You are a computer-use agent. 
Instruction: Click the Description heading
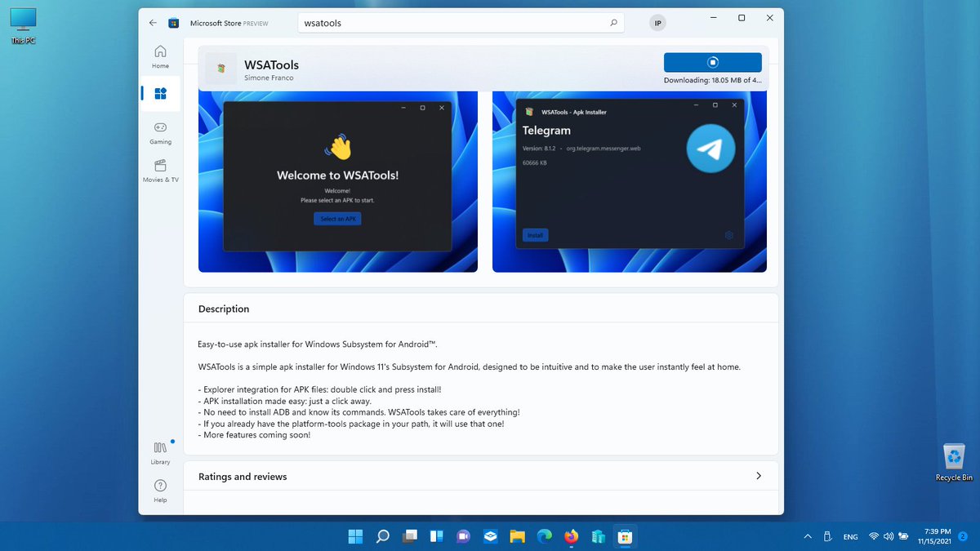(x=224, y=309)
